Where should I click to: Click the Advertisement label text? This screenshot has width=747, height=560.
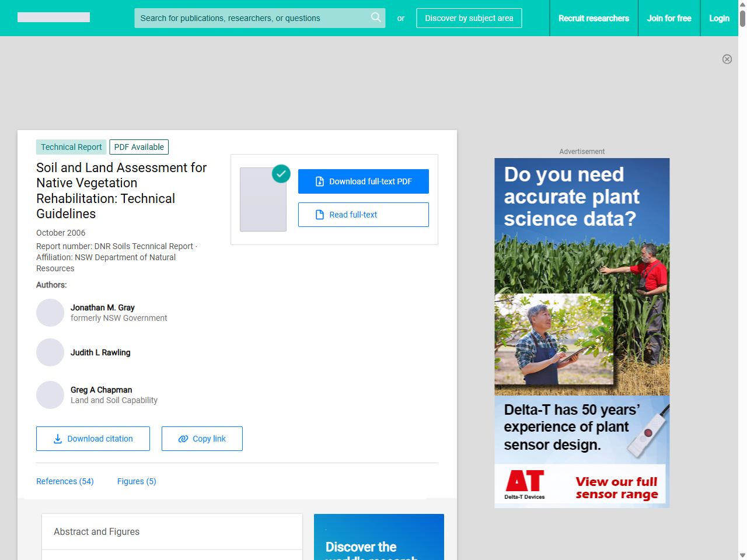tap(582, 151)
